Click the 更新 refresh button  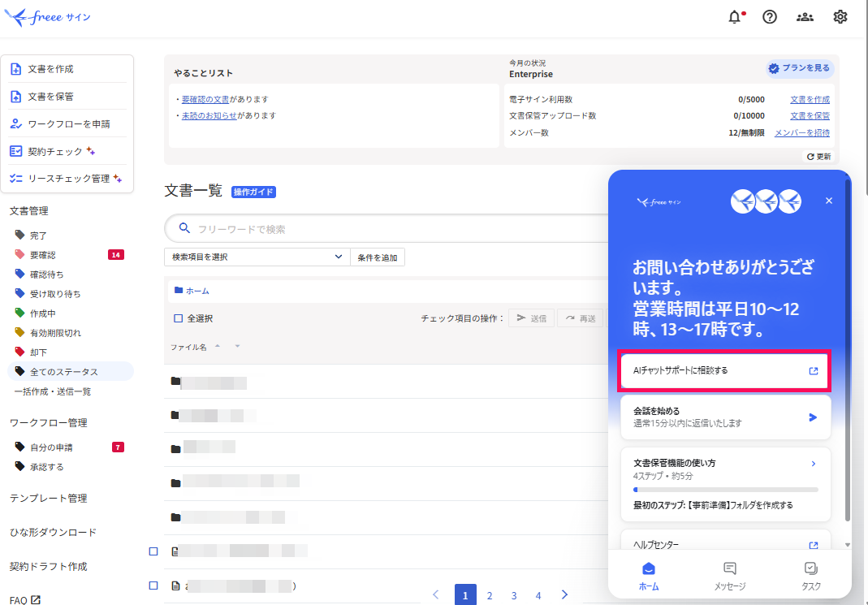tap(818, 157)
